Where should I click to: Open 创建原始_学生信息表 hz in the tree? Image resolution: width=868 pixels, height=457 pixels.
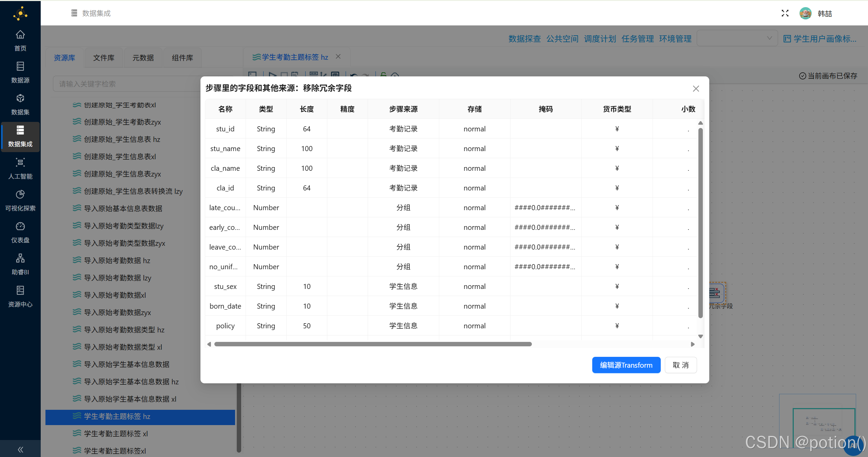point(122,139)
